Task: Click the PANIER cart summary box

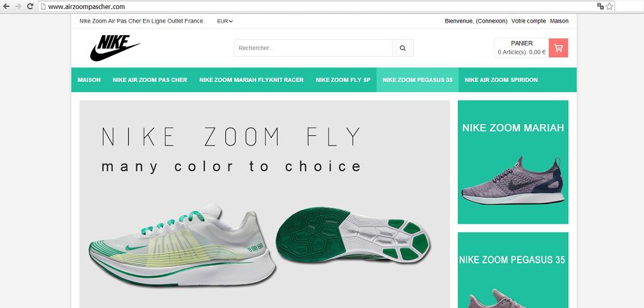Action: click(x=522, y=48)
